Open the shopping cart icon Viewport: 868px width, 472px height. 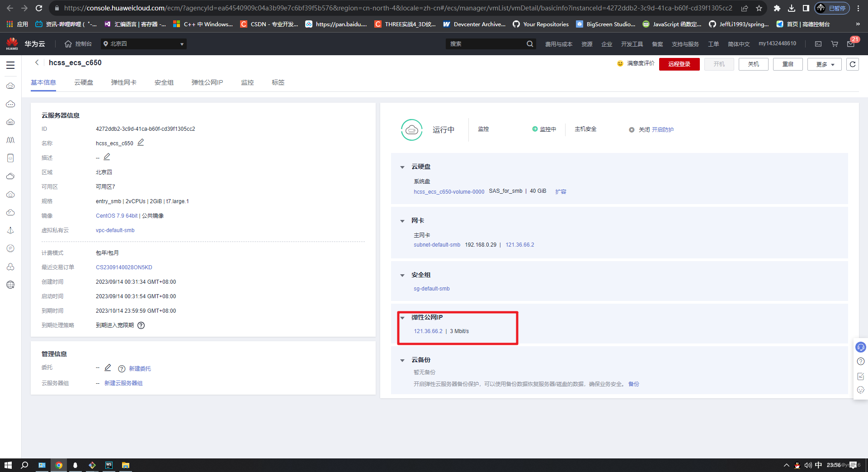pos(835,44)
